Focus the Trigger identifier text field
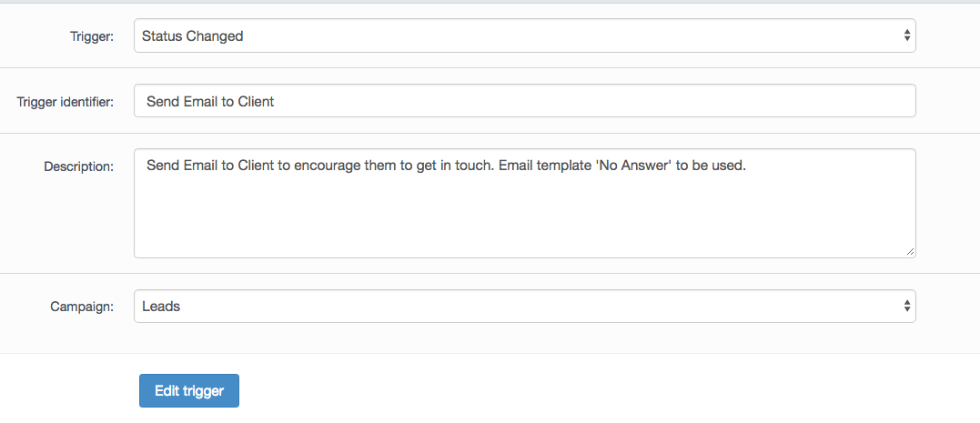Viewport: 980px width, 423px height. (x=523, y=101)
